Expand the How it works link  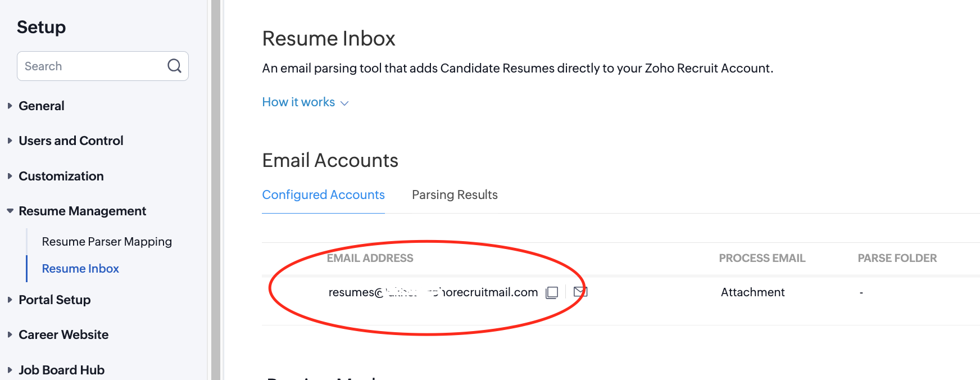[305, 102]
